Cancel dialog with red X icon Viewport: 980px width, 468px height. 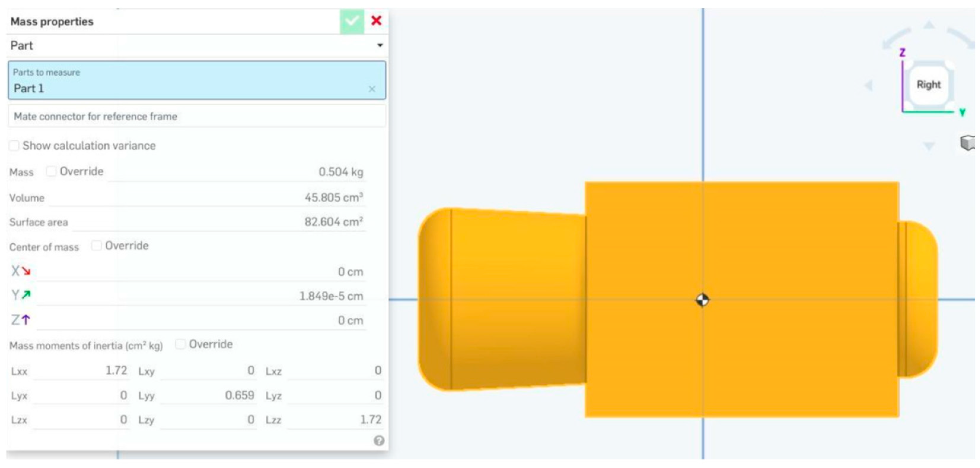pyautogui.click(x=376, y=20)
